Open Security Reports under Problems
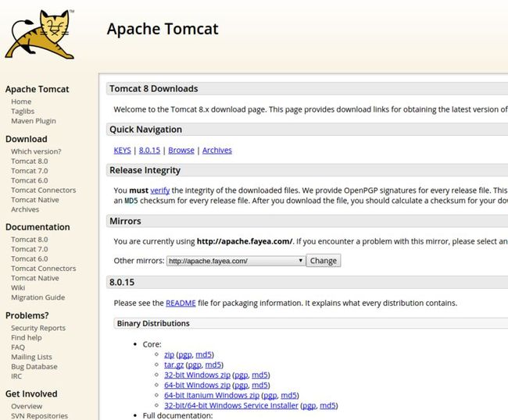The height and width of the screenshot is (420, 508). [38, 328]
